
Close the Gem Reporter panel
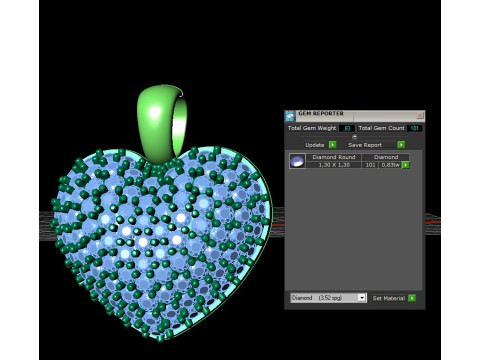[420, 115]
